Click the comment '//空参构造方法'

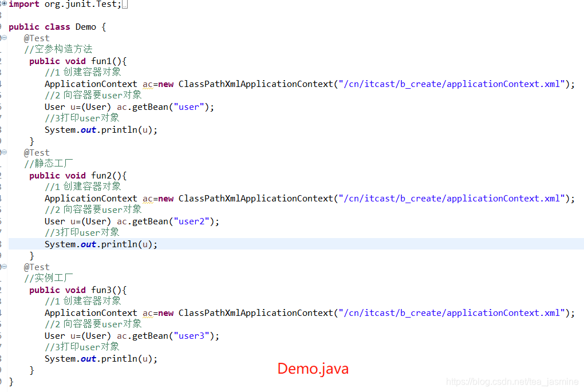pyautogui.click(x=58, y=49)
